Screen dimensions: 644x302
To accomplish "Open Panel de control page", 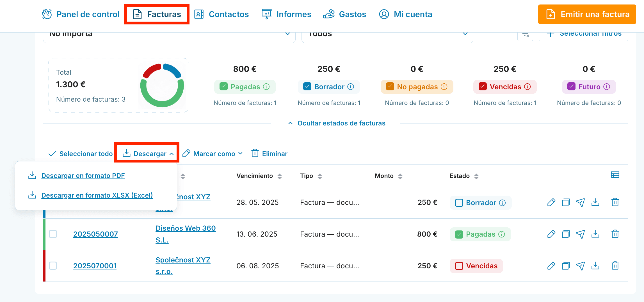I will pos(81,14).
